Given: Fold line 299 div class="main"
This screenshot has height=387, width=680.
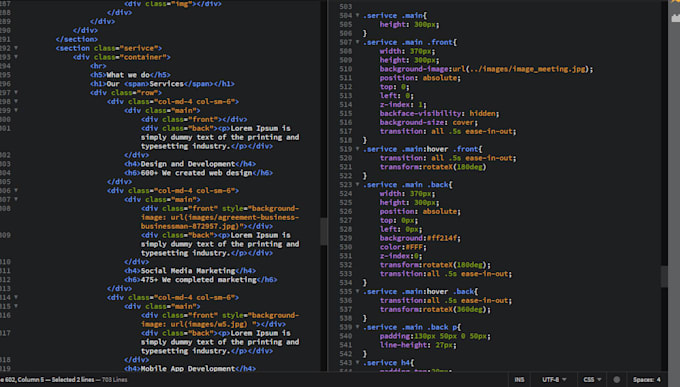Looking at the screenshot, I should (16, 110).
